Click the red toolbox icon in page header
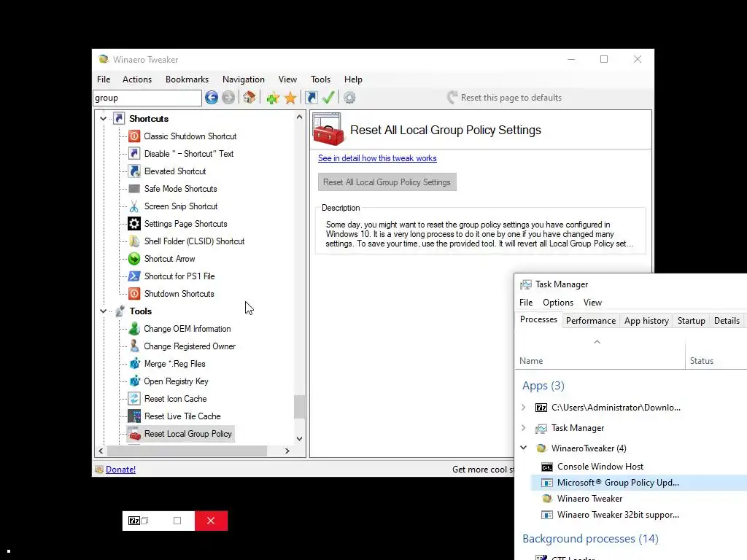 tap(328, 130)
